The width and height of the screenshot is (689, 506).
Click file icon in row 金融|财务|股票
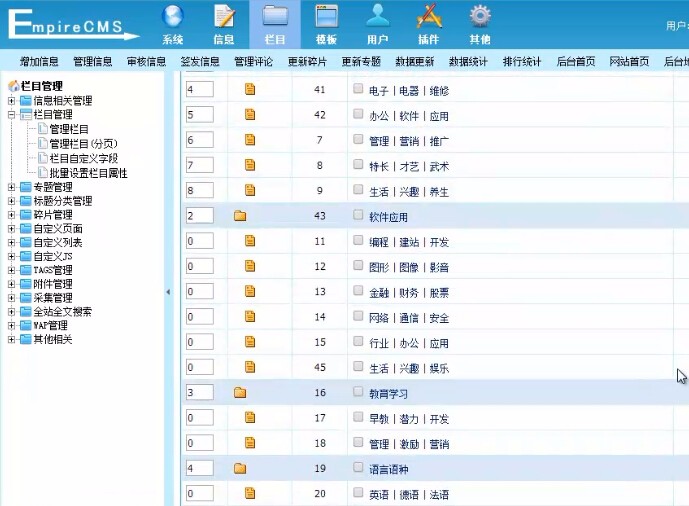coord(250,291)
